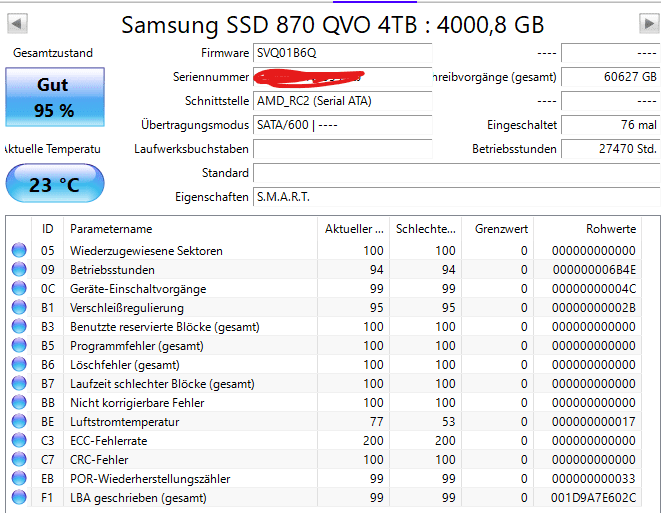Select status orb for Nicht korrigierbare Fehler row
This screenshot has height=513, width=661.
(19, 402)
